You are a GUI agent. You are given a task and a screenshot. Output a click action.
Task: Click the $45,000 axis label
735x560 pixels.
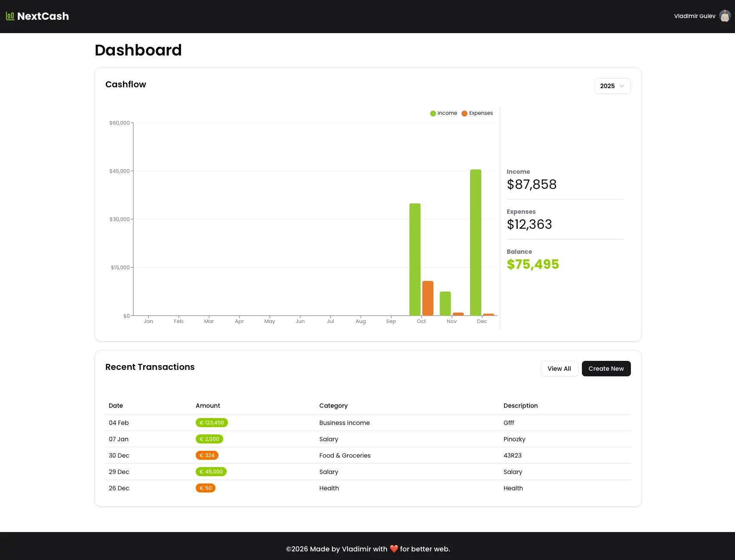tap(120, 171)
